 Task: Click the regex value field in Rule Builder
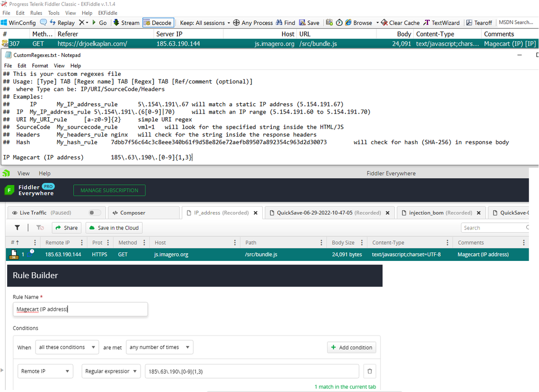252,371
